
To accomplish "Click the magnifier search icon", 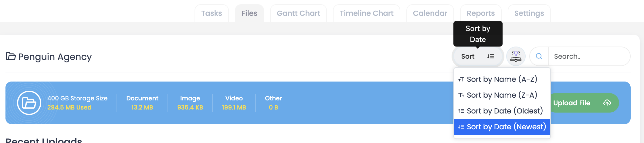I will tap(539, 56).
